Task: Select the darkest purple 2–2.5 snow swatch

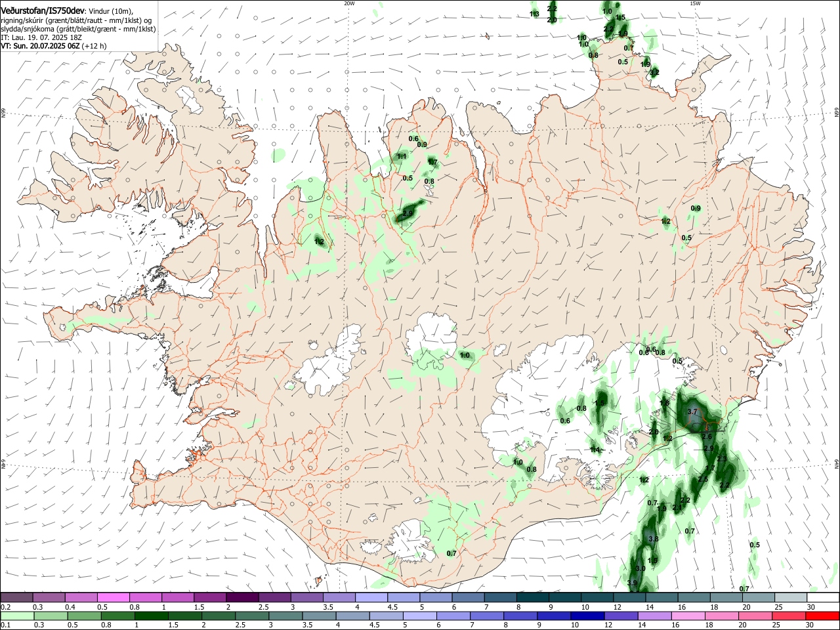Action: [242, 598]
